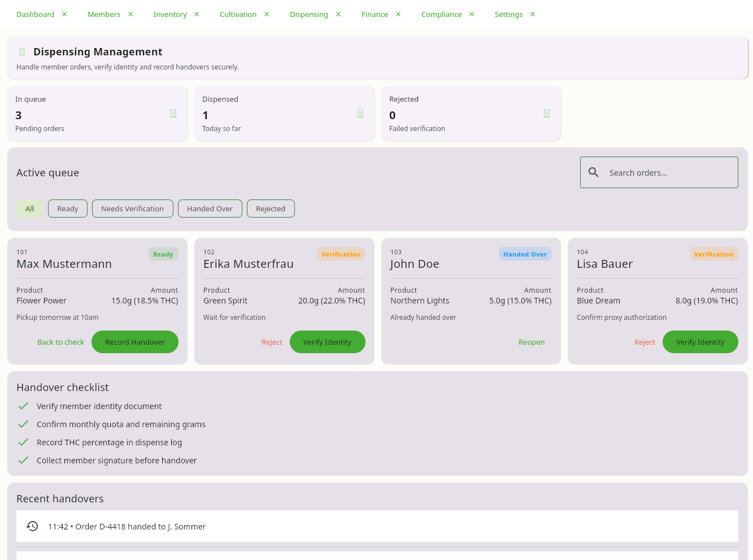The image size is (753, 560).
Task: Filter queue by Handed Over chip
Action: (x=210, y=209)
